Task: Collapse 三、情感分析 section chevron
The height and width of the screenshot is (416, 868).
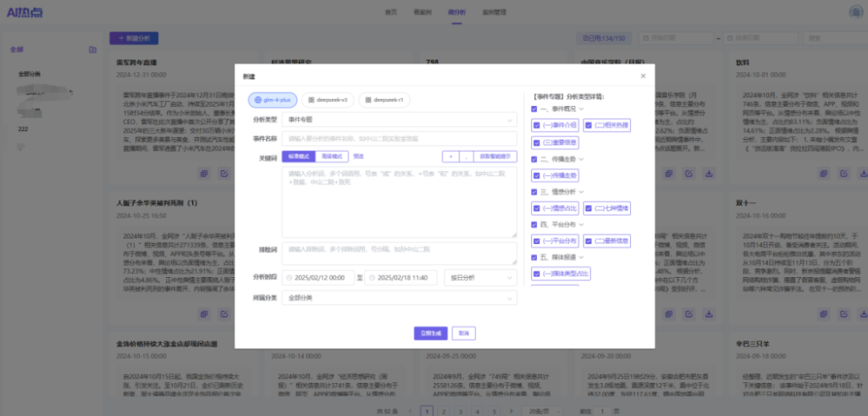Action: coord(582,192)
